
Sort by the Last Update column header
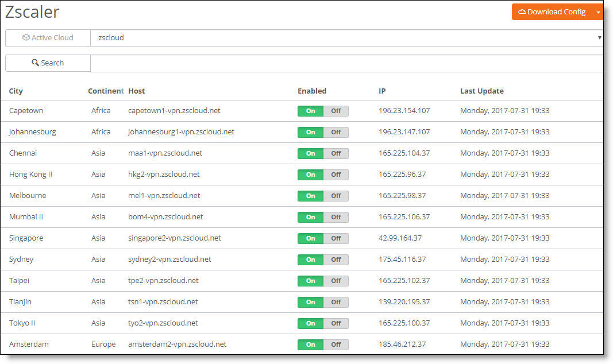pyautogui.click(x=481, y=91)
